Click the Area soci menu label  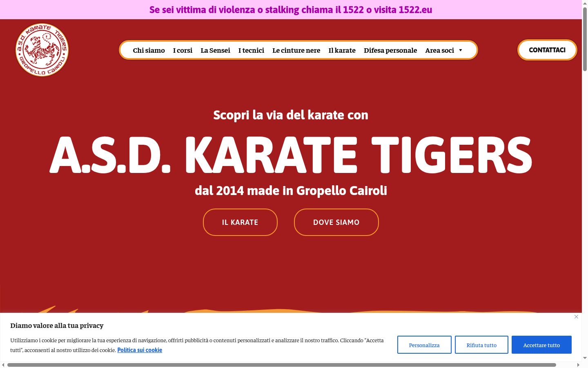(439, 50)
